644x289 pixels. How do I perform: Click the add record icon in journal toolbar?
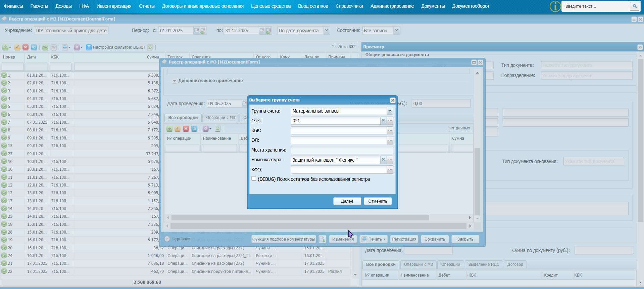5,47
